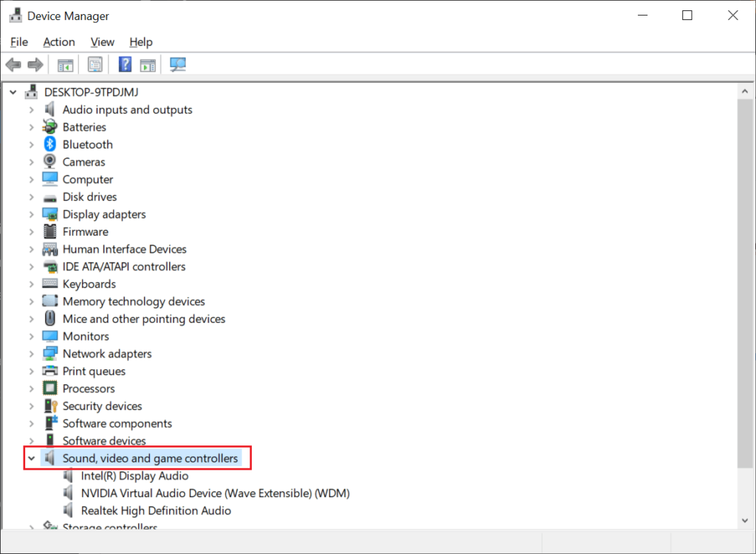
Task: Collapse the Sound, video and game controllers category
Action: pyautogui.click(x=31, y=458)
